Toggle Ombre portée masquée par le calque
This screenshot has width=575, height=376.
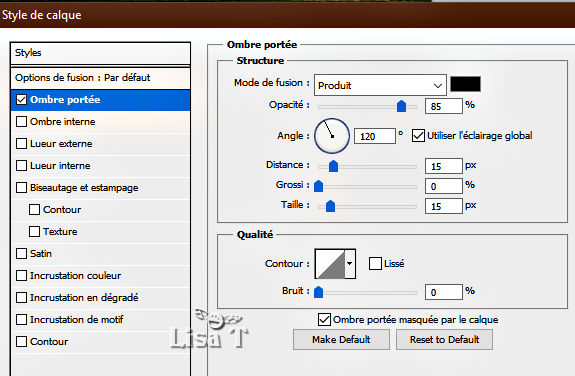(x=324, y=320)
